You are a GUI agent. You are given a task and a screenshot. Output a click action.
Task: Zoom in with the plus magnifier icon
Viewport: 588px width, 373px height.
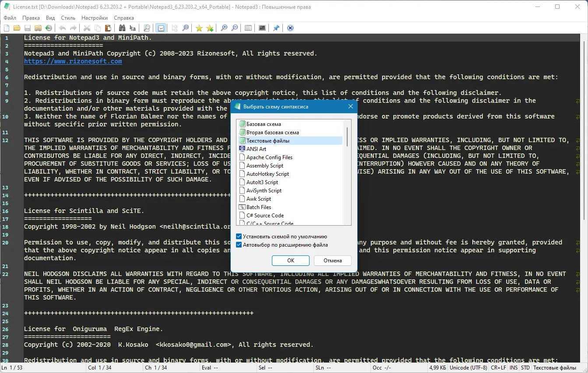224,28
